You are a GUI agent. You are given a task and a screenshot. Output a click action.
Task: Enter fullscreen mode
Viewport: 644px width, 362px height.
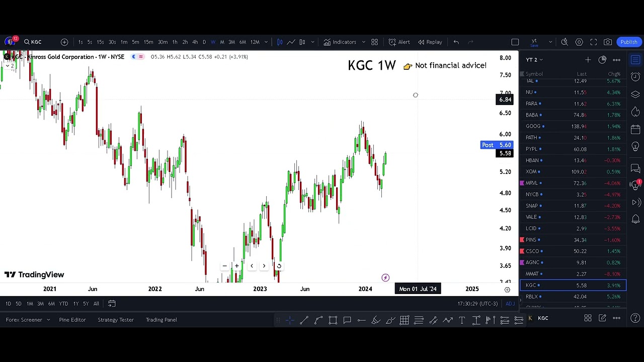tap(593, 42)
